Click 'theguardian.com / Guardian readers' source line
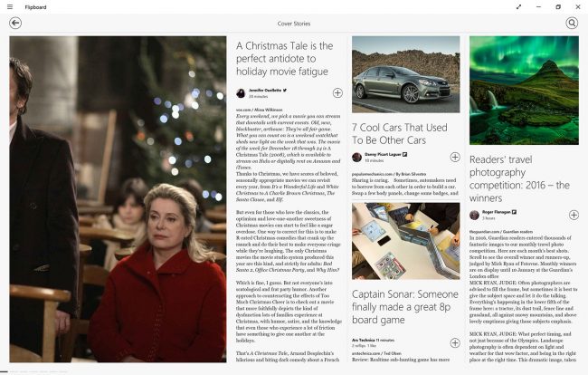 click(x=501, y=232)
